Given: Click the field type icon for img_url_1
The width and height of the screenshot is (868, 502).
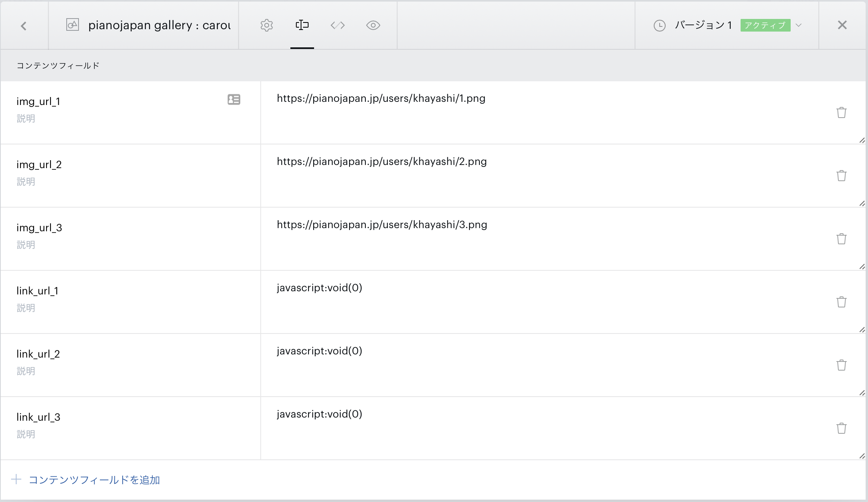Looking at the screenshot, I should pyautogui.click(x=234, y=99).
